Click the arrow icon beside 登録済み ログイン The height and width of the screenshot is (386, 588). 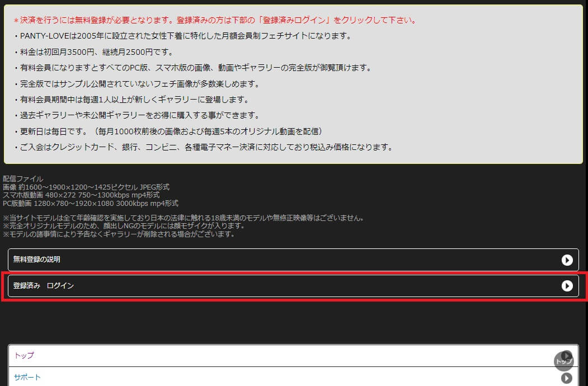tap(567, 286)
